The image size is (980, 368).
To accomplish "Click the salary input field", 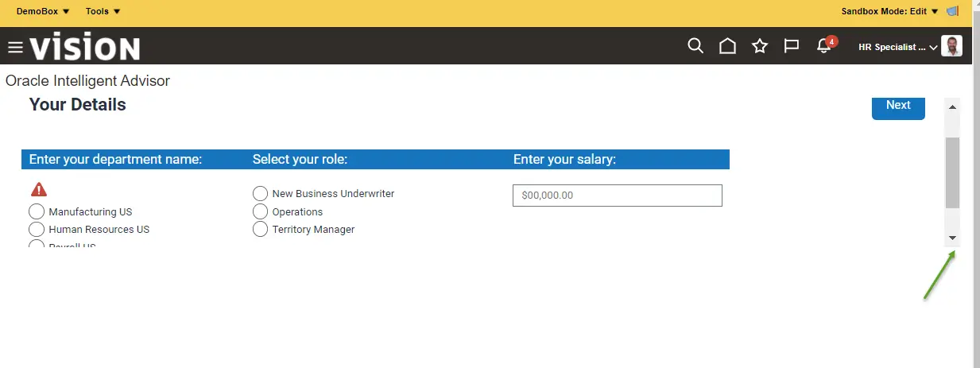I will 618,196.
